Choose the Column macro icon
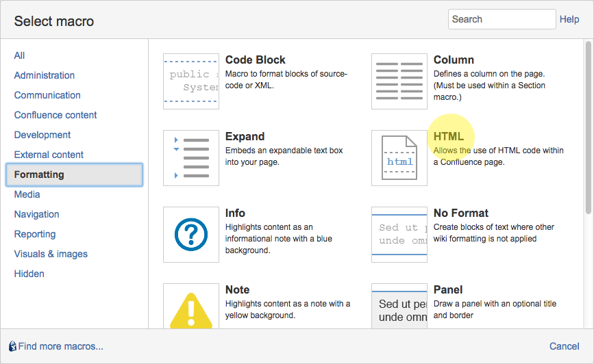Viewport: 594px width, 364px height. [x=399, y=81]
